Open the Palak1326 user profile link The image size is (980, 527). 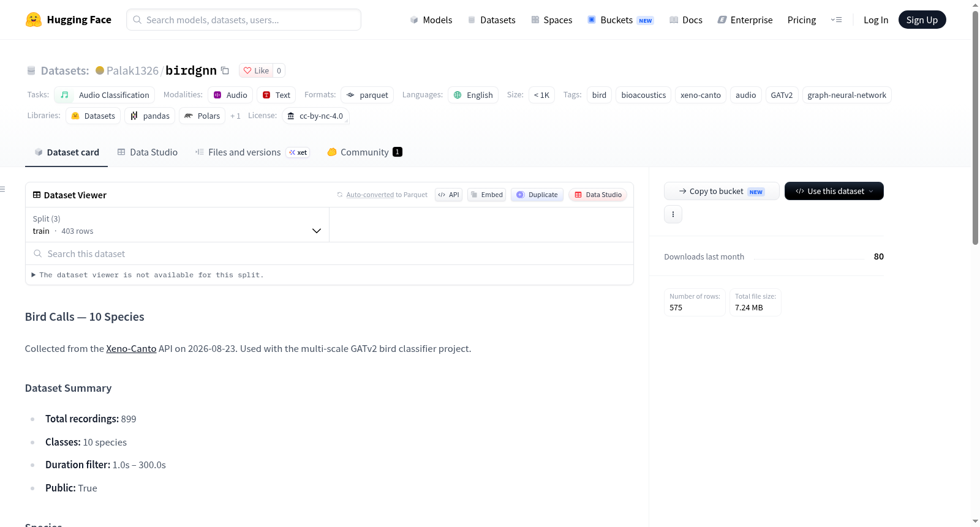point(132,70)
